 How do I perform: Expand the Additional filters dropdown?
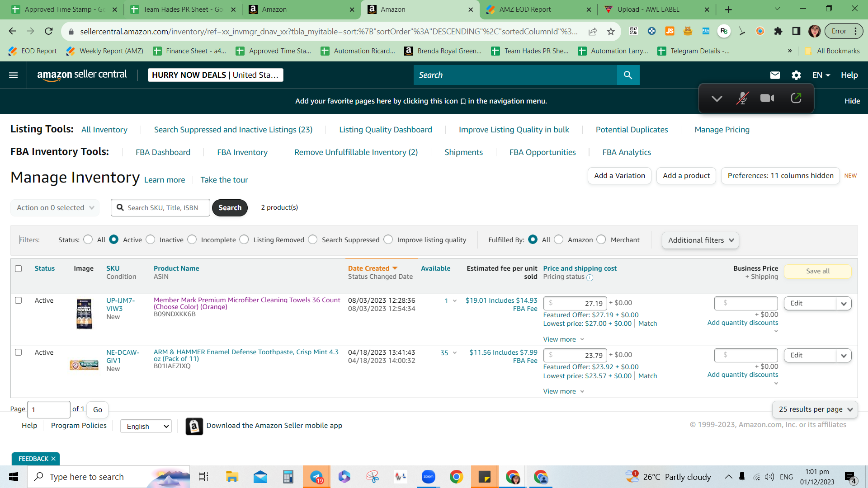click(x=700, y=240)
